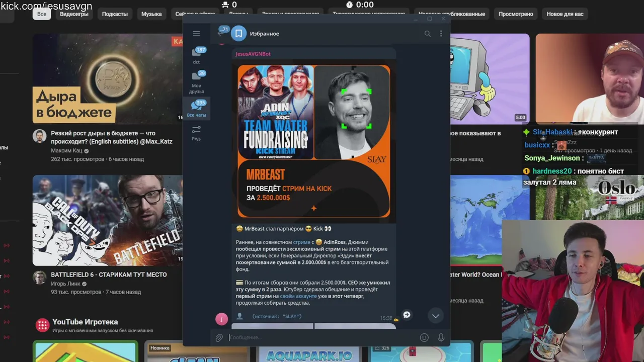Viewport: 644px width, 362px height.
Task: Maximize the Telegram window
Action: coord(429,19)
